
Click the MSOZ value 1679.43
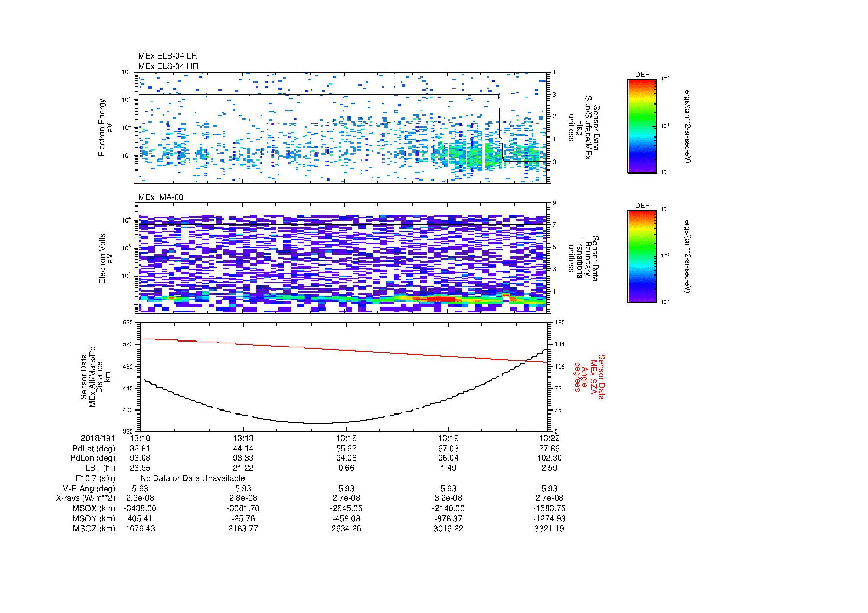[140, 529]
